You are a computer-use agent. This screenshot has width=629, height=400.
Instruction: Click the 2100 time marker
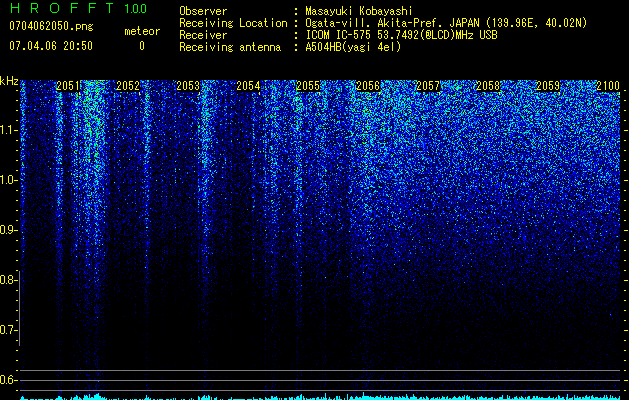(609, 86)
